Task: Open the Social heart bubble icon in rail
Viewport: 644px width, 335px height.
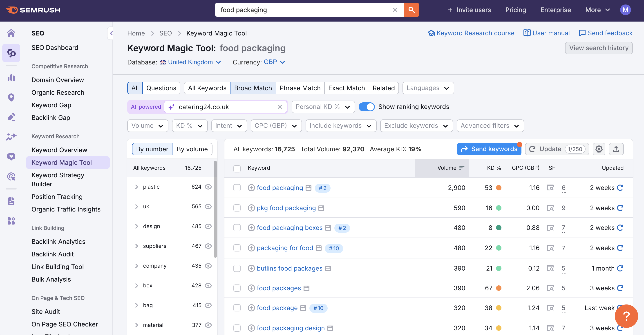Action: 11,157
